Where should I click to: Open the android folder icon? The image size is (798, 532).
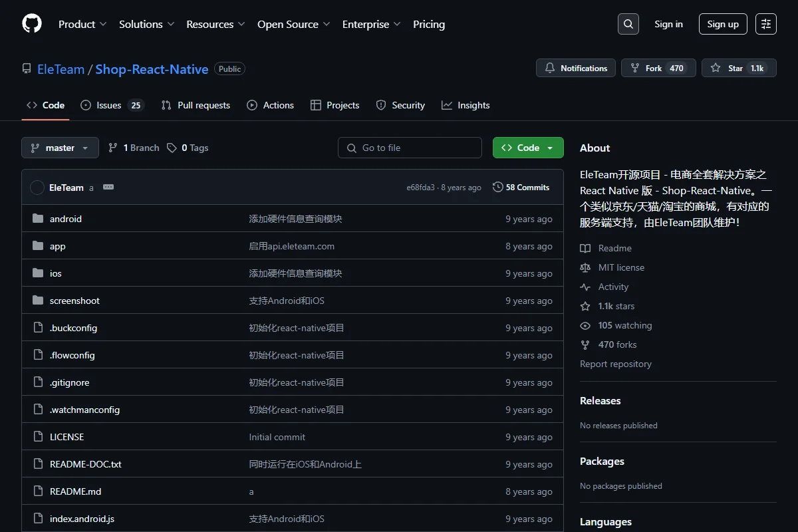38,219
